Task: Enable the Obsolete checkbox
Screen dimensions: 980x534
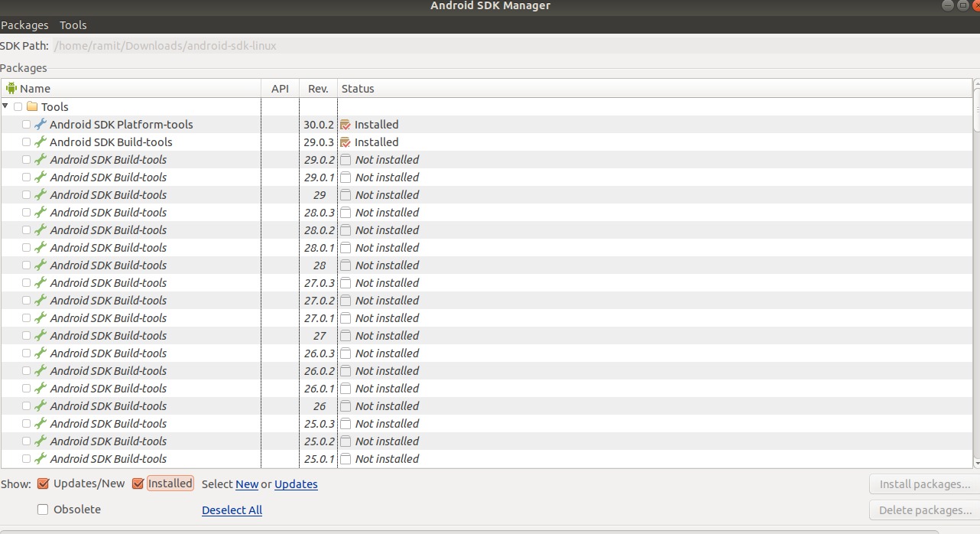Action: [42, 509]
